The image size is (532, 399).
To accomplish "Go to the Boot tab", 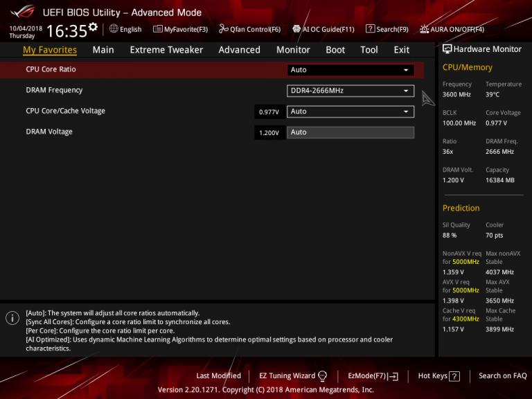I will [335, 50].
